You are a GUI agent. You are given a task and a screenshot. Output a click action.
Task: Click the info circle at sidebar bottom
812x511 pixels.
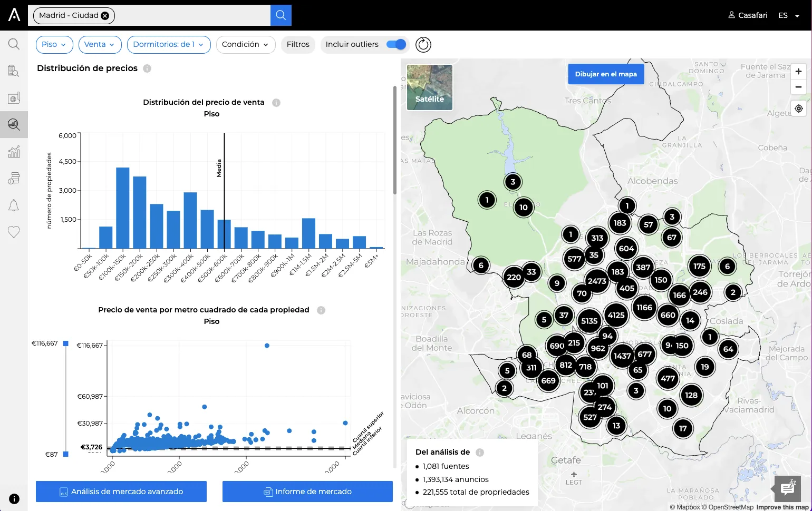[14, 499]
